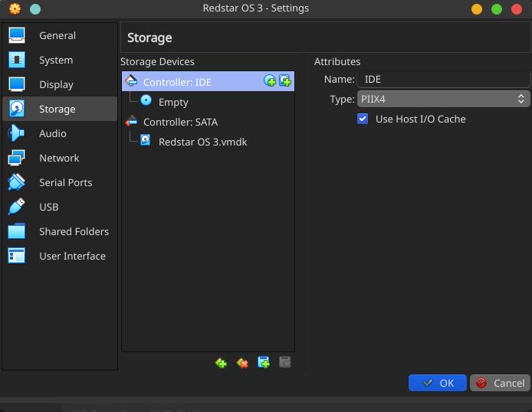Select the Controller: IDE row
The image size is (532, 412).
(x=208, y=82)
